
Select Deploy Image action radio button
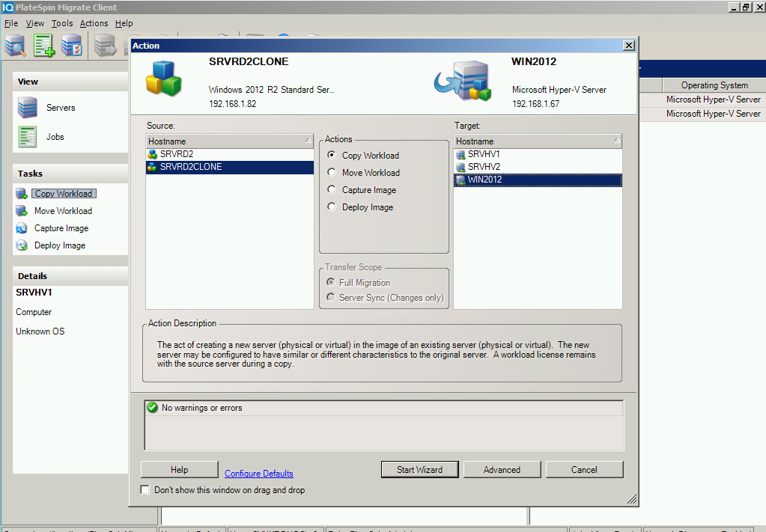332,207
